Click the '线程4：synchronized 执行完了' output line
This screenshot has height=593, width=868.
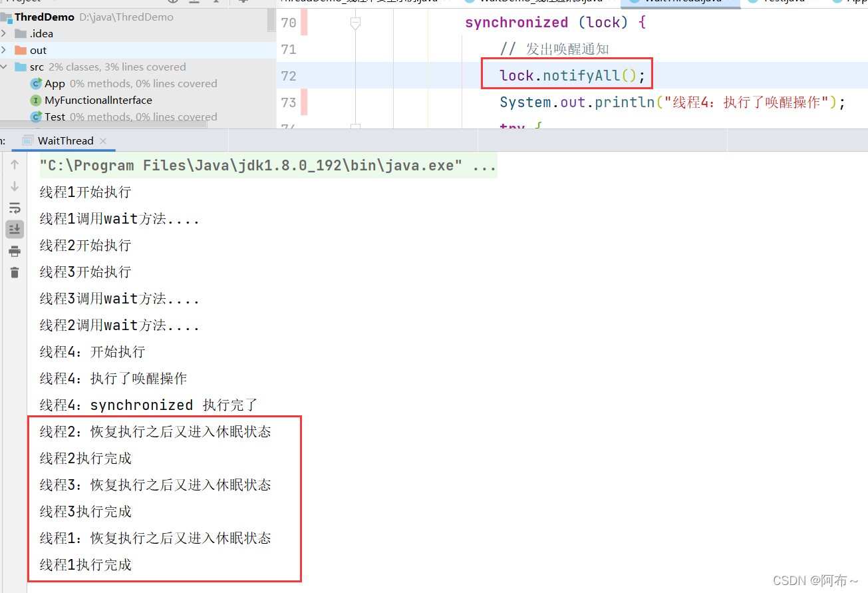tap(148, 405)
